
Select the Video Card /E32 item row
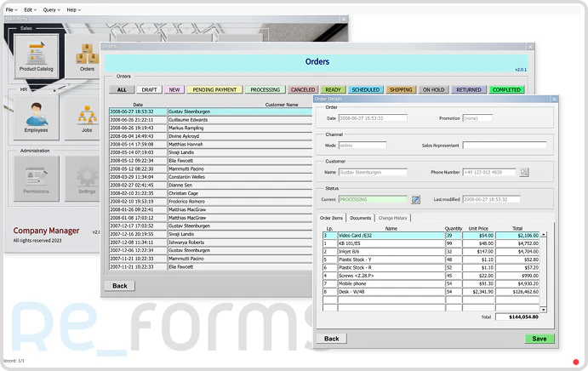[x=431, y=236]
